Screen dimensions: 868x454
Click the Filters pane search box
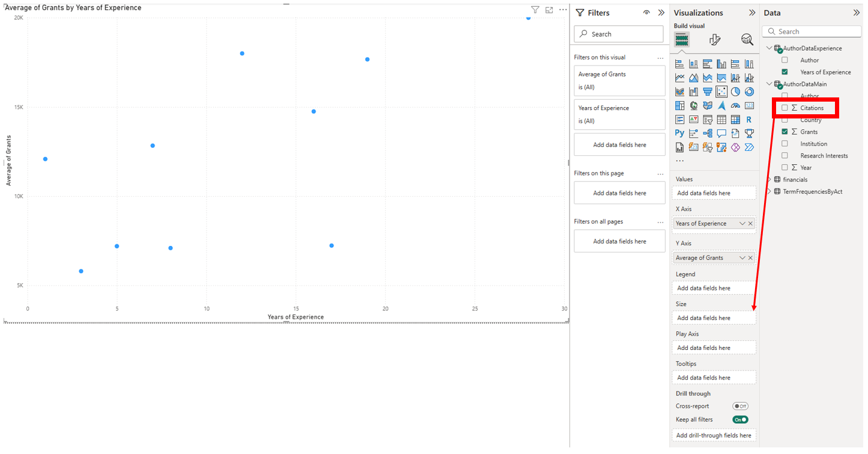(x=619, y=34)
